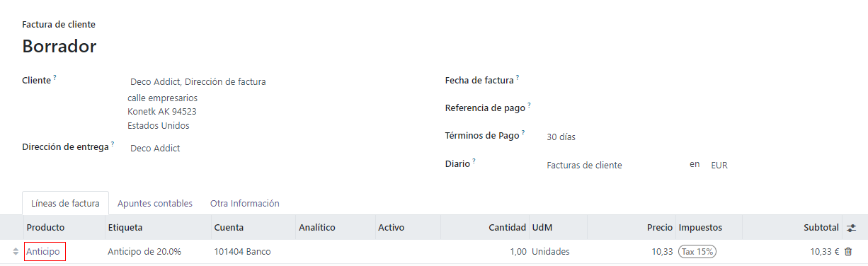Click the Anticipo product link
Viewport: 868px width, 266px height.
(x=43, y=251)
